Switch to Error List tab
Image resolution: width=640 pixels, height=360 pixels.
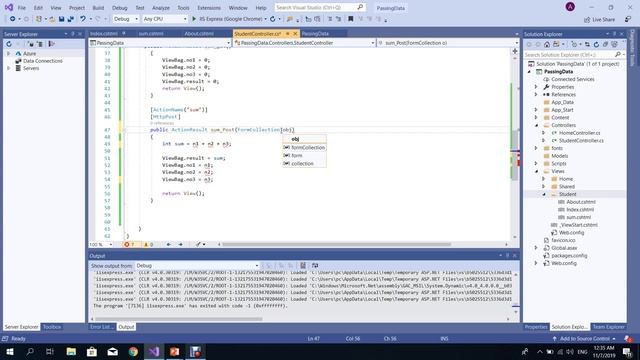(x=102, y=327)
